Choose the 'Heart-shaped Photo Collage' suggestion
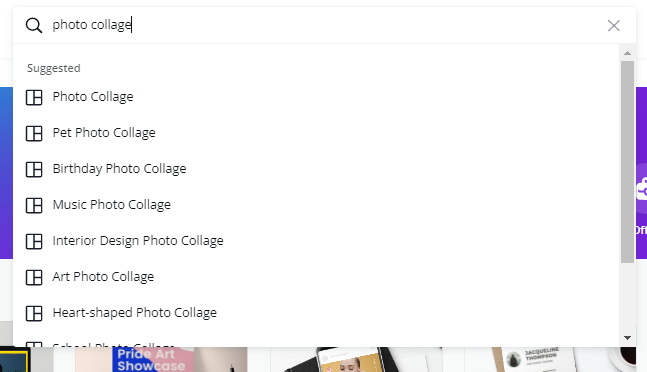Image resolution: width=647 pixels, height=372 pixels. point(316,313)
